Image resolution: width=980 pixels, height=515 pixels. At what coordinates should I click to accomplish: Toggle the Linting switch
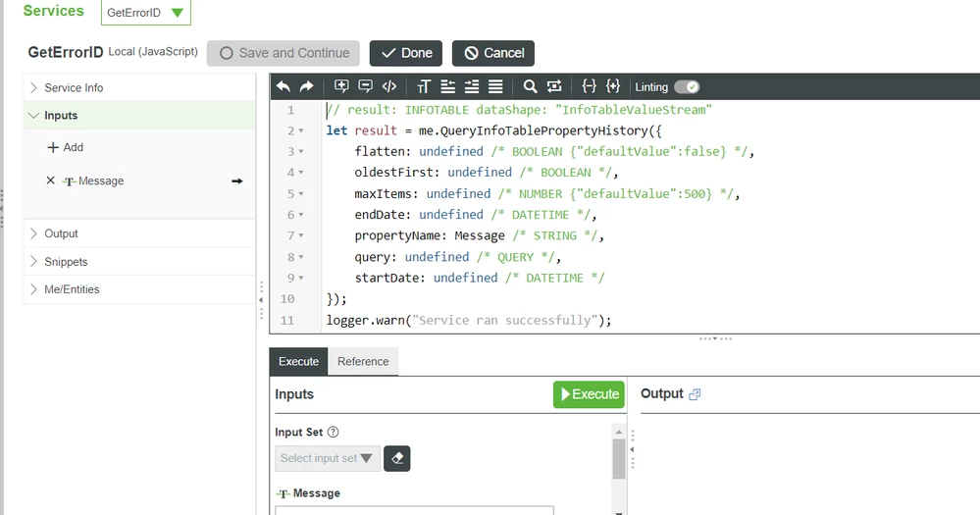click(x=687, y=87)
